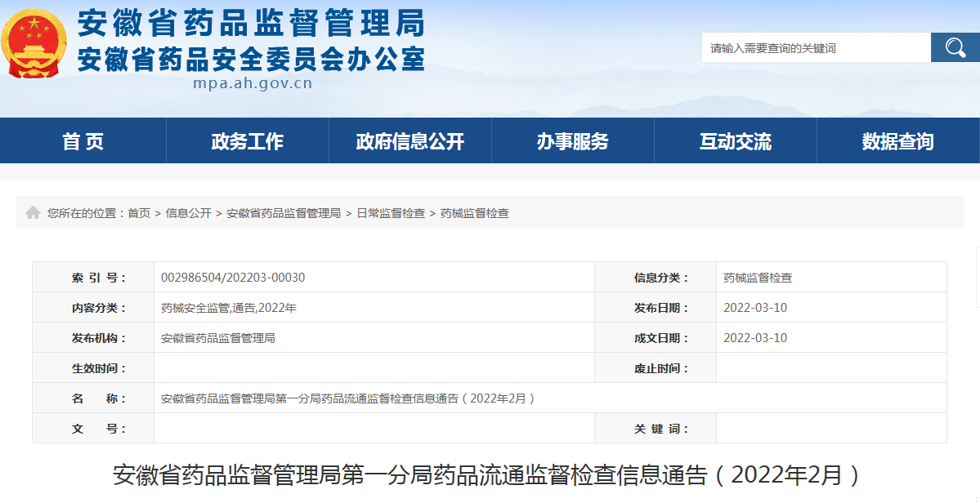This screenshot has height=503, width=980.
Task: Click the 索引号 label cell
Action: pos(93,278)
